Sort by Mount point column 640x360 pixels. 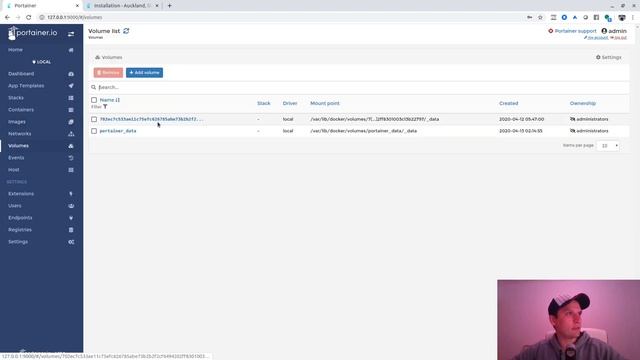(x=325, y=103)
